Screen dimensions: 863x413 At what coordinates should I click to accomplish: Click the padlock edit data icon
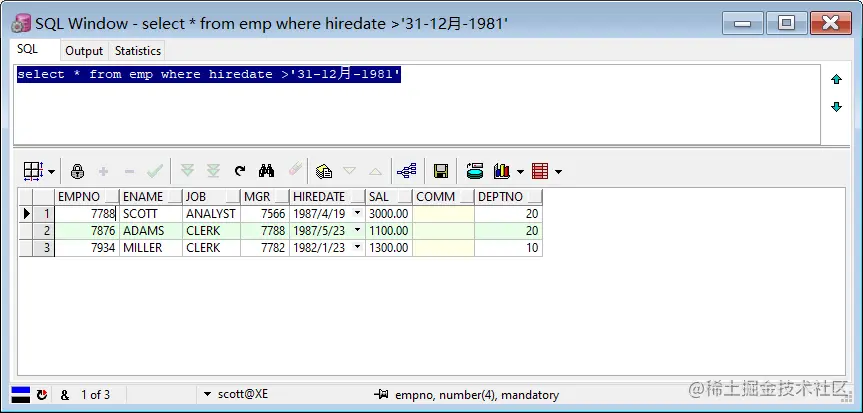tap(77, 172)
